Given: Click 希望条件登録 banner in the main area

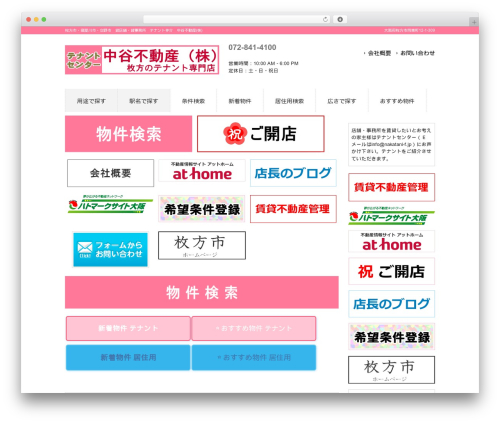Looking at the screenshot, I should [x=202, y=209].
